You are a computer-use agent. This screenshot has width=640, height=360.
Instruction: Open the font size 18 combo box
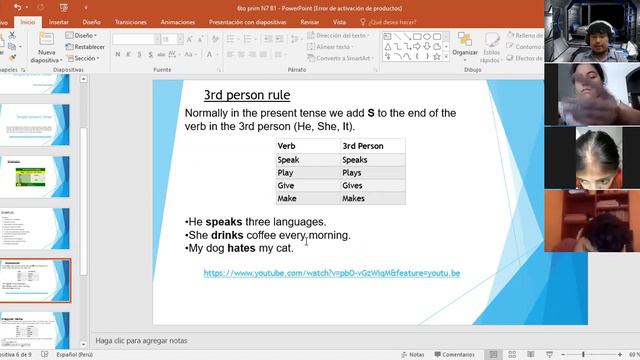pos(171,39)
